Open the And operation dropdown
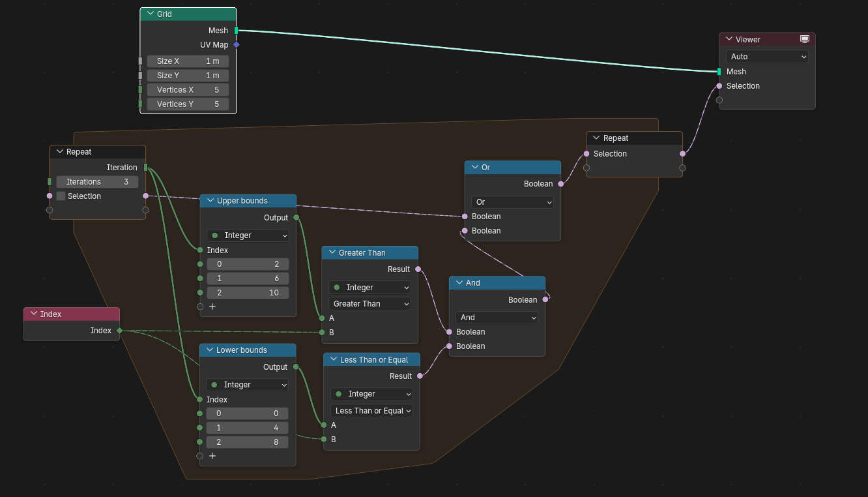This screenshot has width=868, height=497. coord(497,318)
